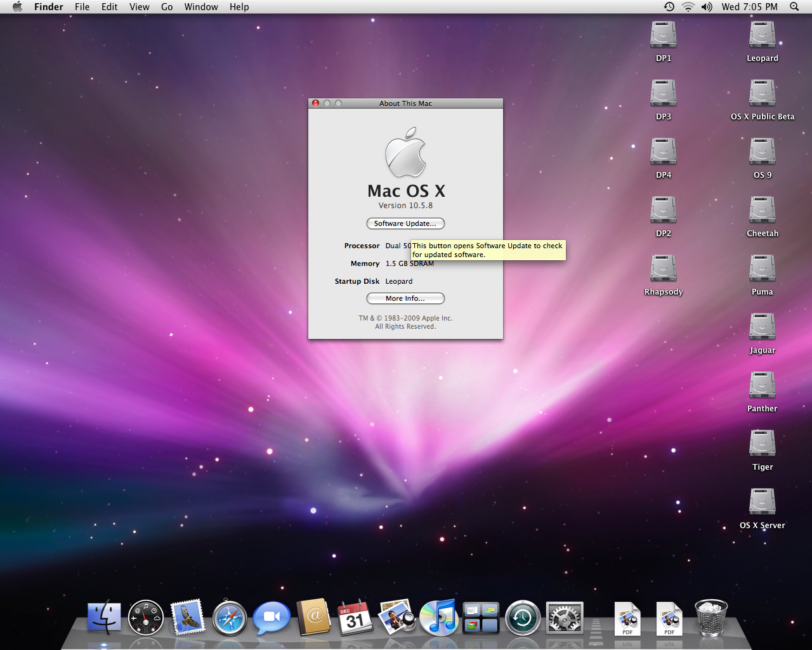Open iChat in the Dock
Screen dimensions: 812x650
point(272,618)
